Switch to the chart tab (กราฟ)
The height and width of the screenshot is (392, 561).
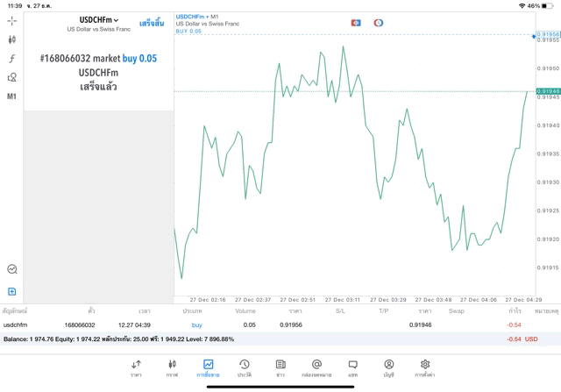point(172,367)
